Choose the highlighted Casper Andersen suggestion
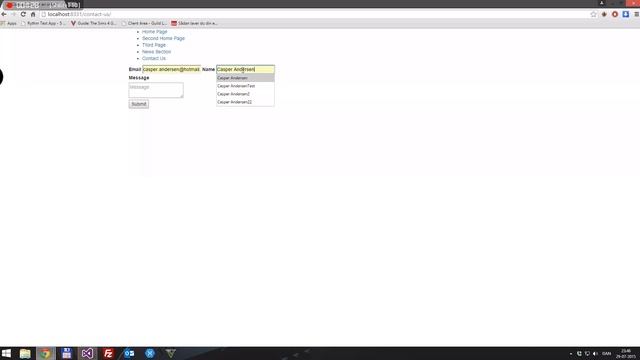This screenshot has width=640, height=360. coord(245,78)
